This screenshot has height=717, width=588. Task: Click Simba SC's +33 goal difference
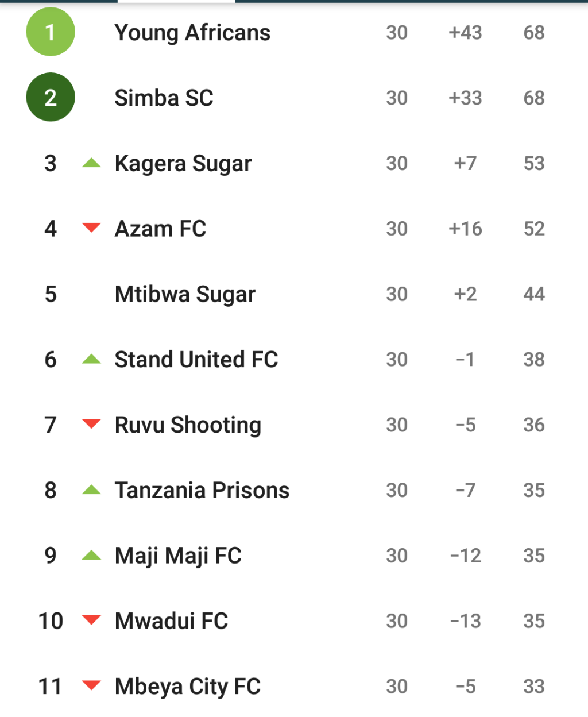pos(465,98)
